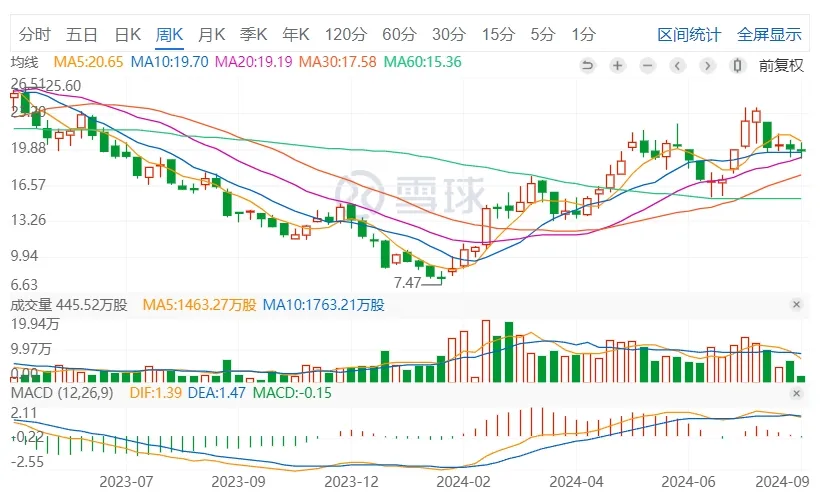825x500 pixels.
Task: Select the 60分 timeframe tab
Action: point(399,34)
